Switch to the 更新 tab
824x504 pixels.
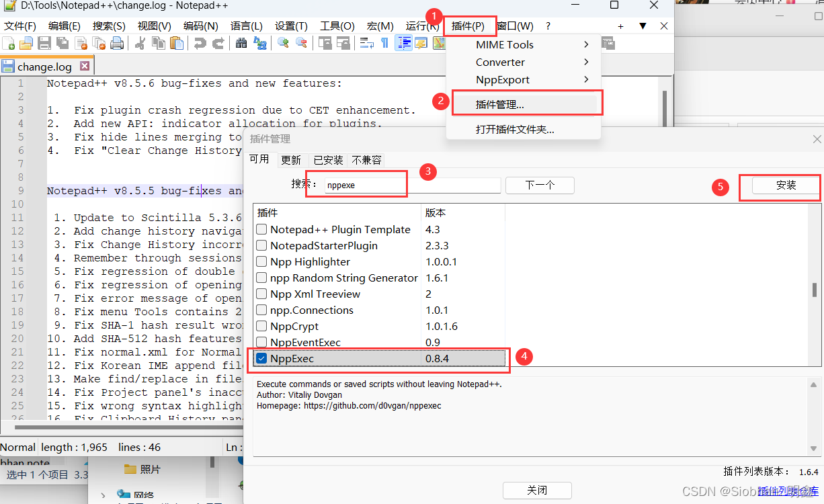point(291,160)
